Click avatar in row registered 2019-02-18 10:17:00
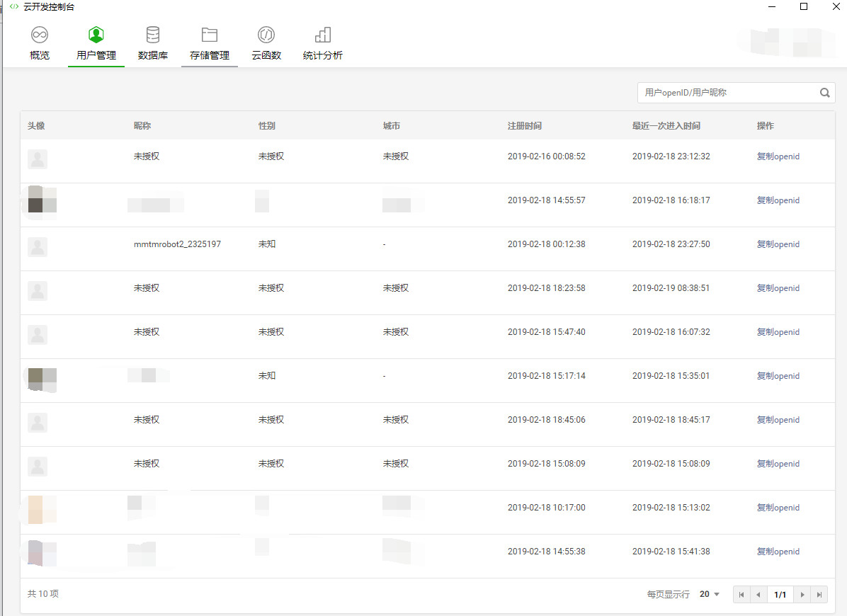Screen dimensions: 847x616 pos(42,510)
